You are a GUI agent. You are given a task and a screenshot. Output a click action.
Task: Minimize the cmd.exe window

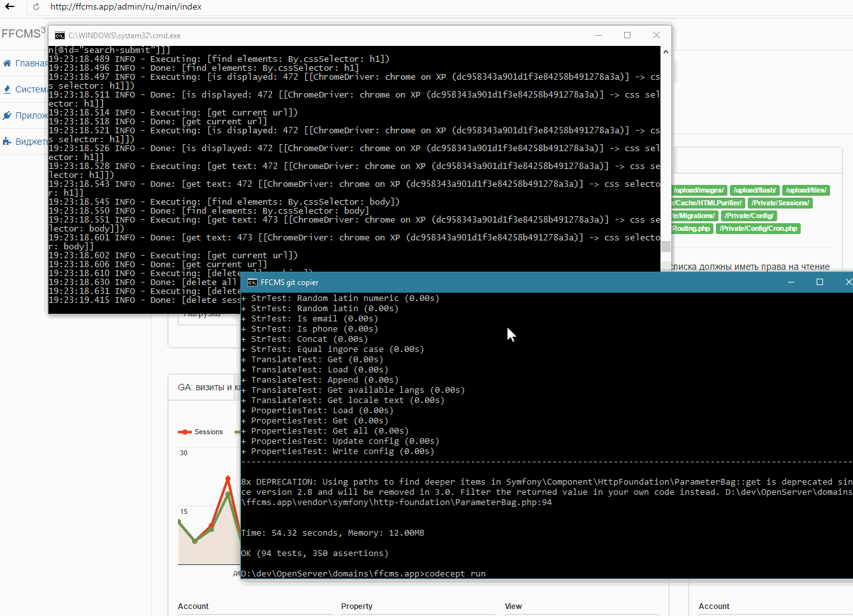coord(599,35)
